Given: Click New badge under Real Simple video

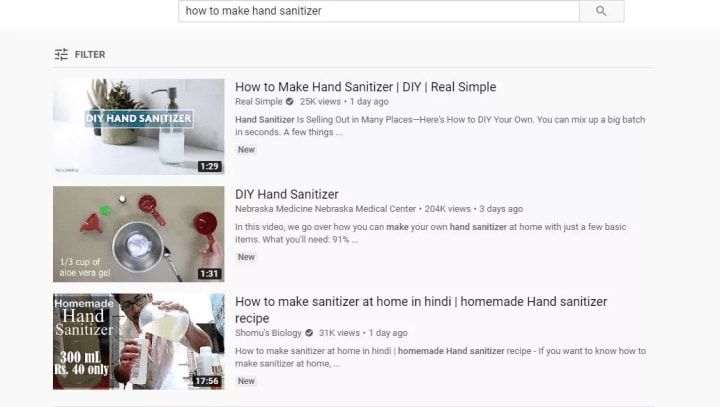Looking at the screenshot, I should 246,149.
